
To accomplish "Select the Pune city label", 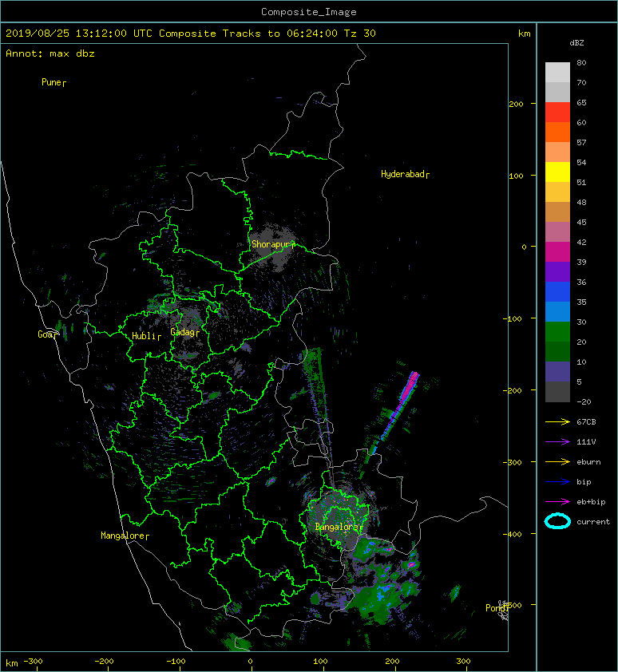I will (53, 82).
